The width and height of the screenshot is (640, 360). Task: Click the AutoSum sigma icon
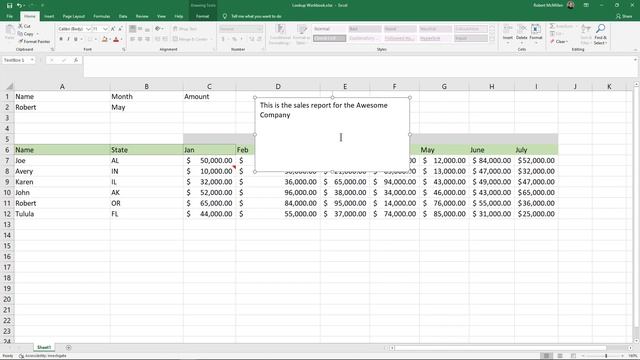pyautogui.click(x=552, y=26)
